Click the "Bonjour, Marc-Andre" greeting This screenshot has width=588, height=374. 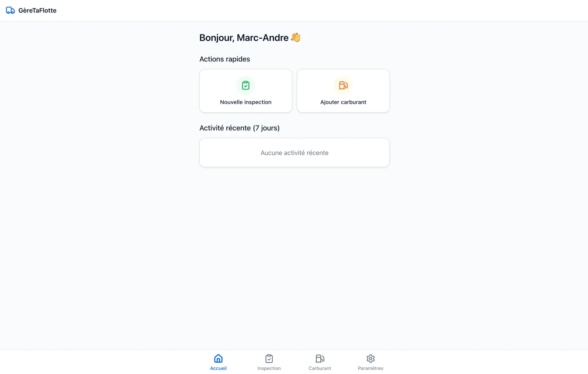point(244,38)
